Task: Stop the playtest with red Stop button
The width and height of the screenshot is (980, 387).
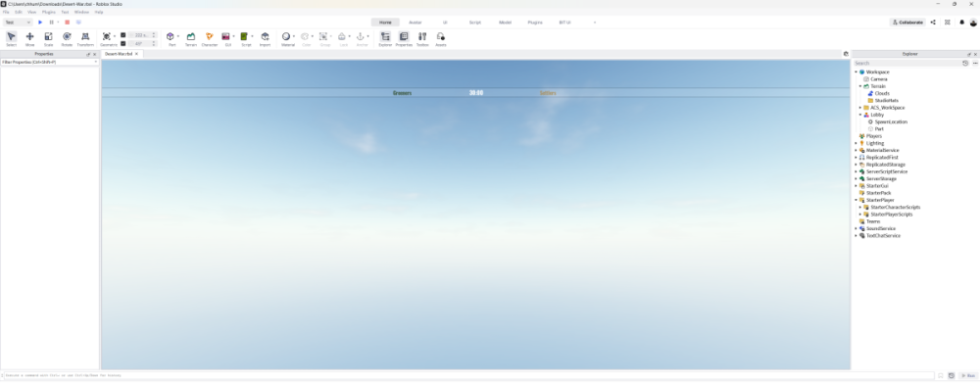Action: coord(67,22)
